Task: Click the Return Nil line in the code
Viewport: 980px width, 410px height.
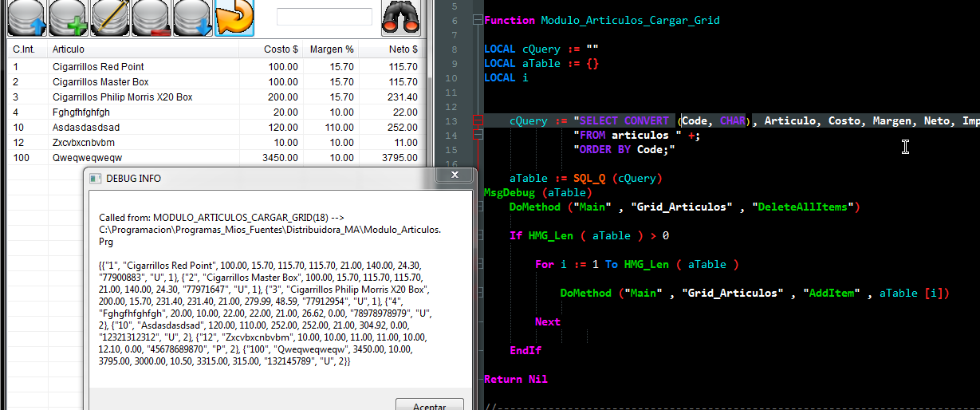Action: [515, 379]
